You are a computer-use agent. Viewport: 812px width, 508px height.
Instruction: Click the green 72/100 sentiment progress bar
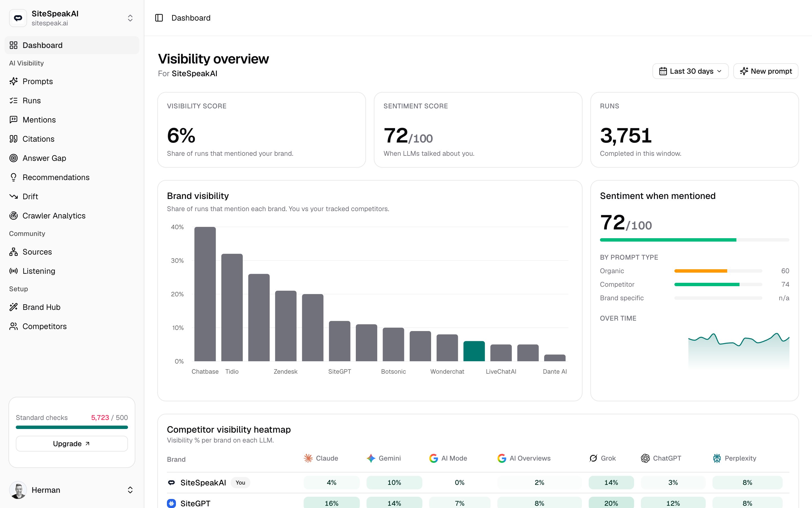pos(694,240)
